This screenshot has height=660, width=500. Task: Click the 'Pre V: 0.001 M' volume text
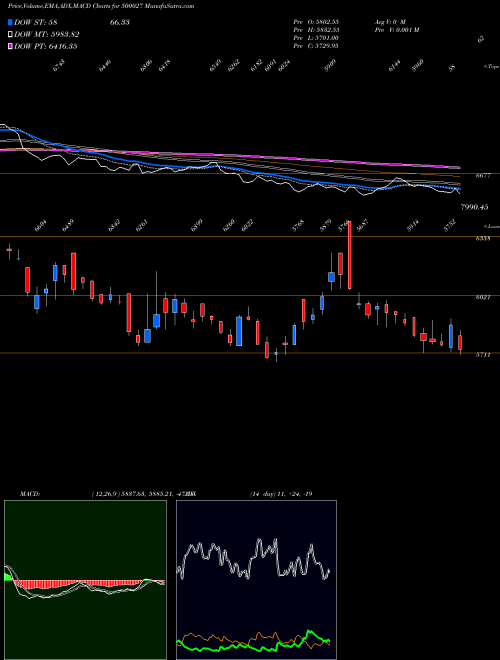point(396,30)
